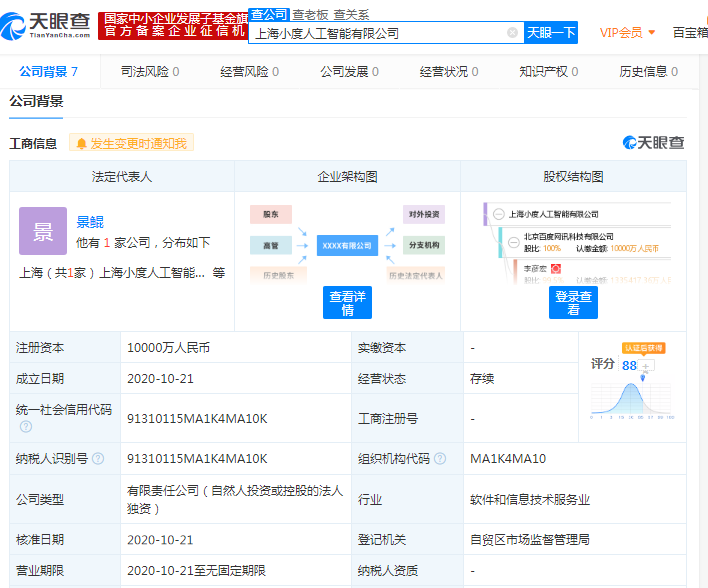Viewport: 708px width, 588px height.
Task: Click the help icon beside 组织机构代码
Action: (440, 459)
